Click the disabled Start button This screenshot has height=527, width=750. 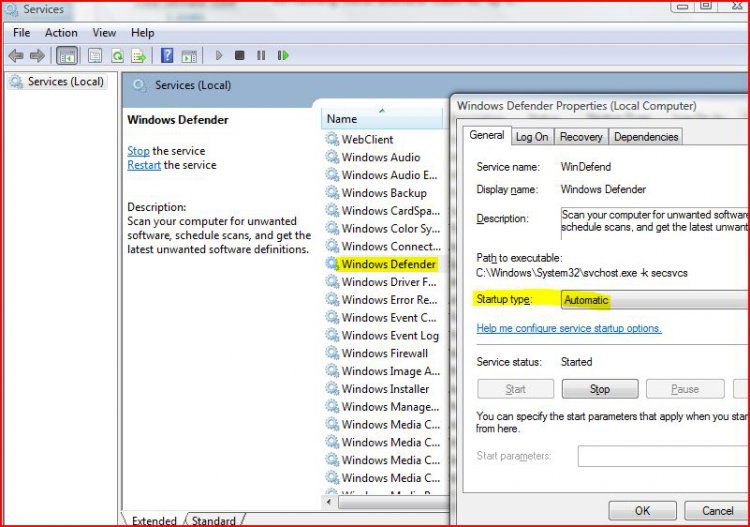click(515, 389)
